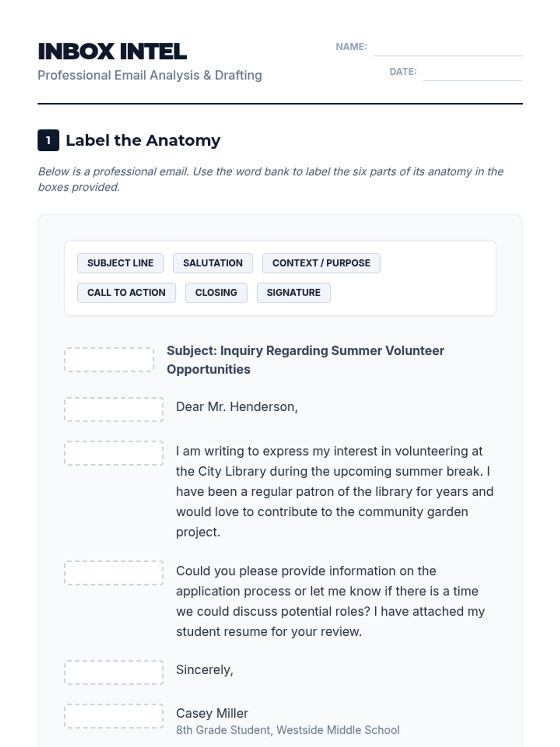Click the NAME input line
This screenshot has width=560, height=747.
[448, 49]
